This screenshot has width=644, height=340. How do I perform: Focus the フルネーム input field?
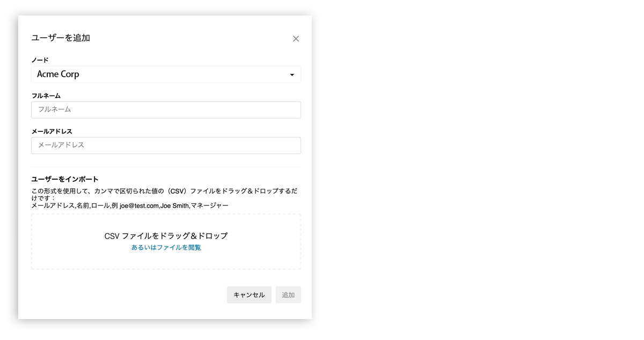click(166, 110)
